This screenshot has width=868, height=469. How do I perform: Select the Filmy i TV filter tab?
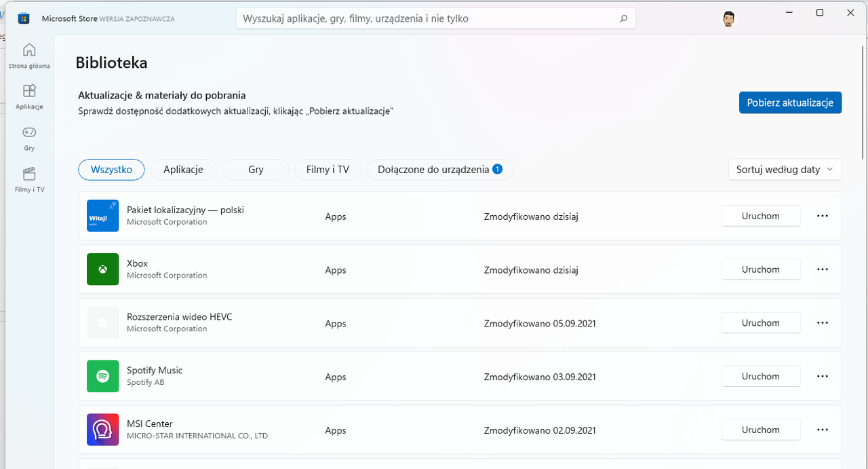click(328, 170)
